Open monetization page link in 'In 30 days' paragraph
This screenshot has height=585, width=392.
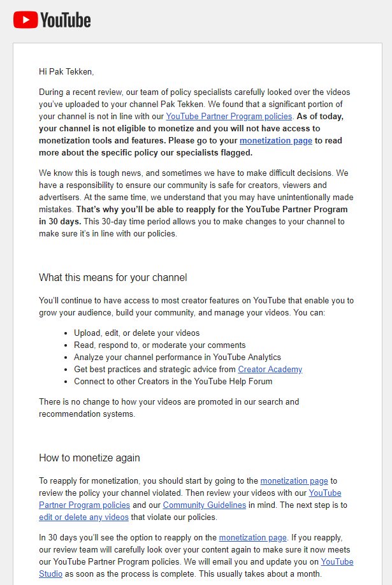253,538
